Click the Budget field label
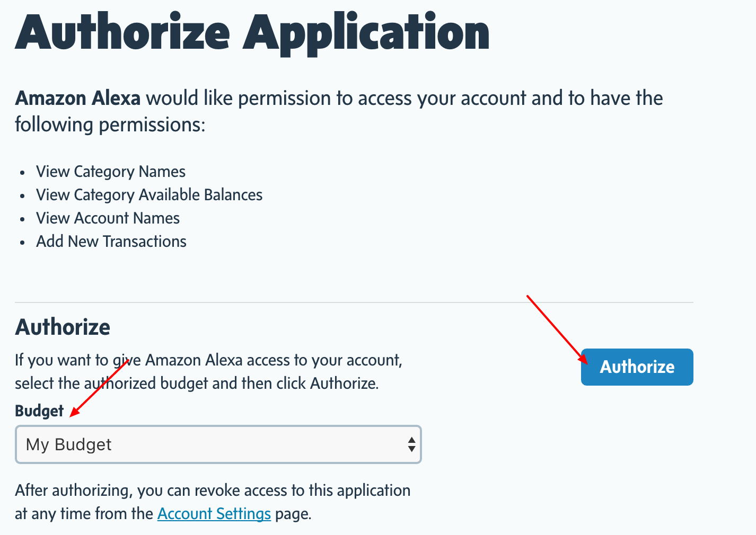Image resolution: width=756 pixels, height=535 pixels. 39,411
